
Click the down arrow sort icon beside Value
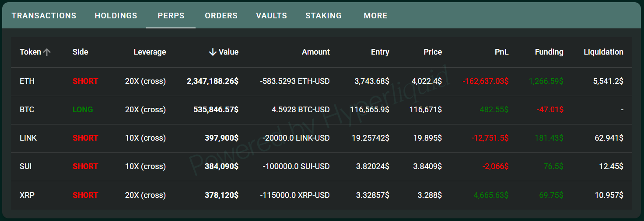pyautogui.click(x=213, y=52)
